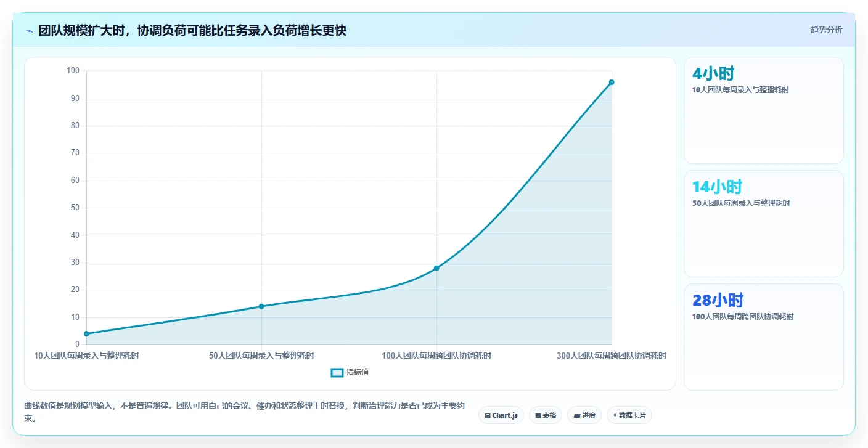This screenshot has height=448, width=868.
Task: Click the lightning icon before the title
Action: (29, 31)
